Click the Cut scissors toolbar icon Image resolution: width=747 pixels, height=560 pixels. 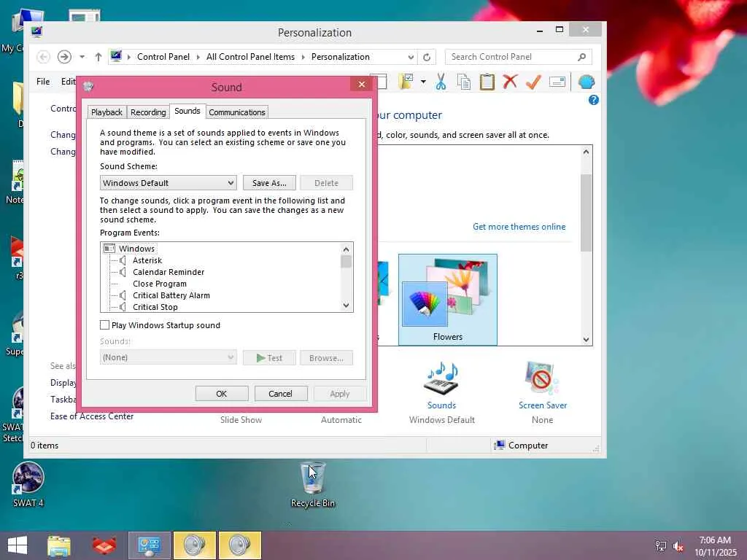click(x=441, y=82)
